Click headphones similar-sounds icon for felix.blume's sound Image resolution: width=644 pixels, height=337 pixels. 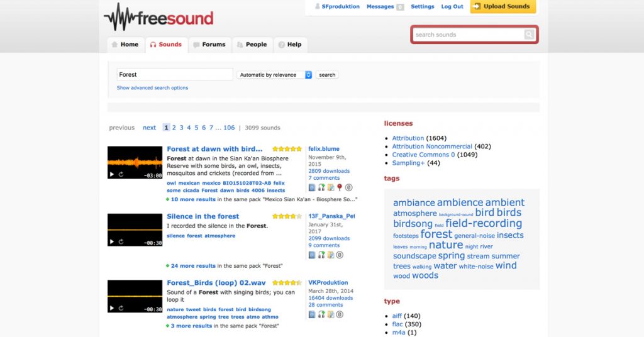[321, 187]
